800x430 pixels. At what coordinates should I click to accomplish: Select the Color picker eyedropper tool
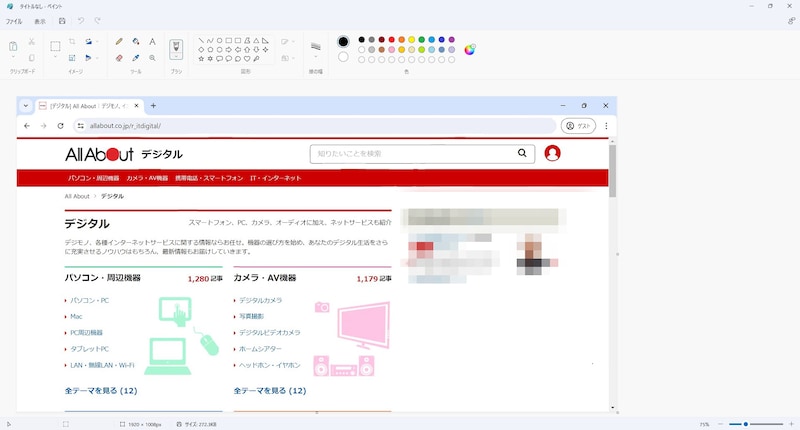tap(136, 58)
